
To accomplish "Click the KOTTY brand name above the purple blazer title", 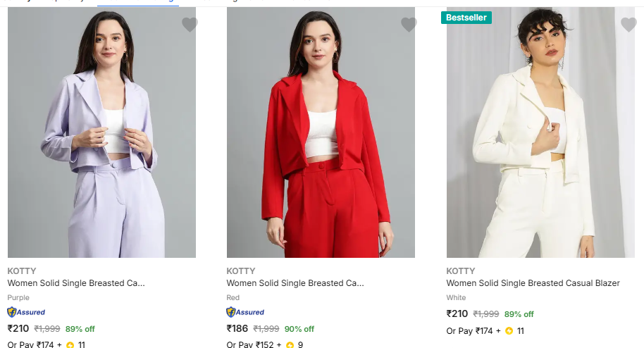I will (22, 271).
